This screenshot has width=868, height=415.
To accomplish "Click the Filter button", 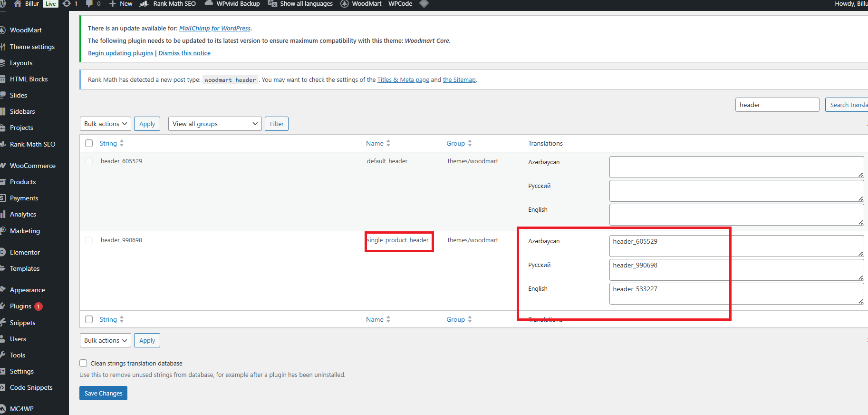I will [277, 124].
